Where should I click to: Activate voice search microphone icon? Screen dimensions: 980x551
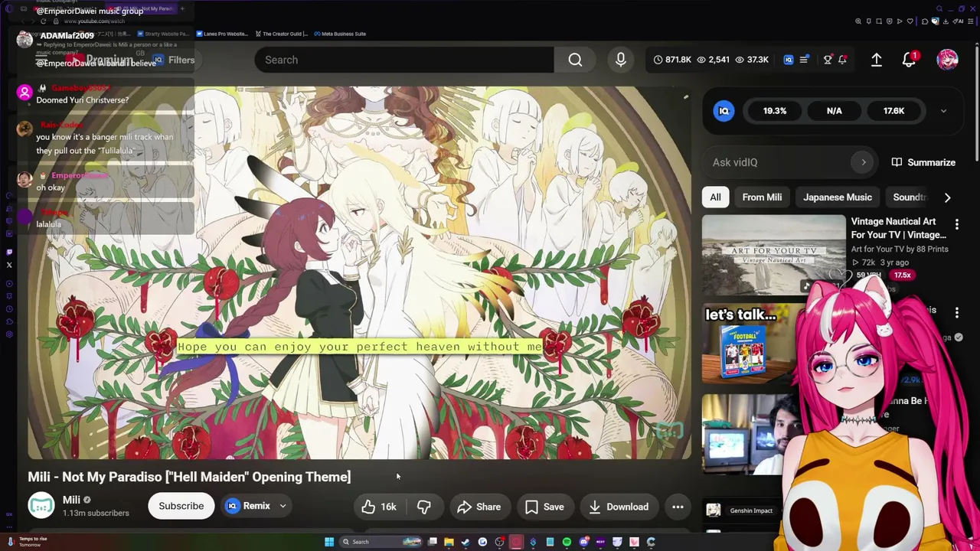[621, 60]
